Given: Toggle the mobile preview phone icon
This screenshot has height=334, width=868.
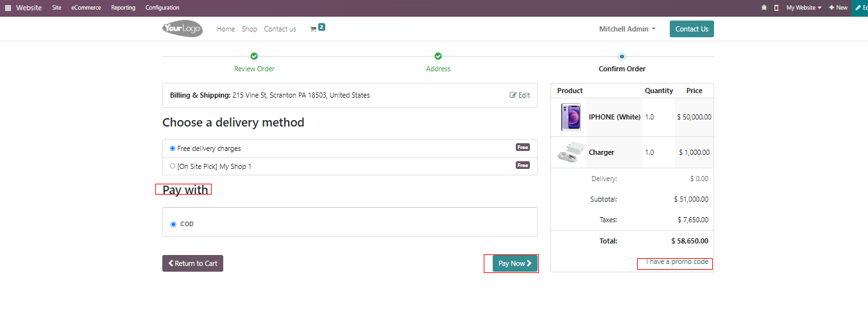Looking at the screenshot, I should (x=776, y=8).
